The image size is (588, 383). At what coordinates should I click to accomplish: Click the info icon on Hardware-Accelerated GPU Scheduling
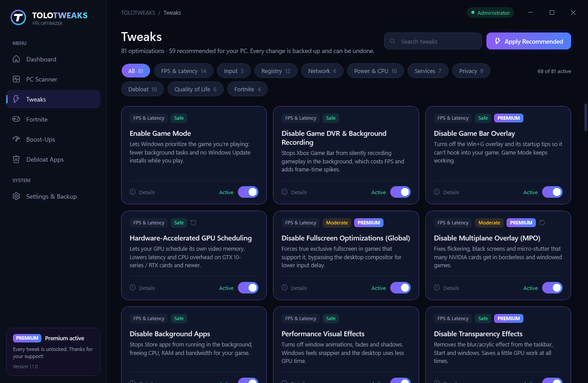click(133, 288)
